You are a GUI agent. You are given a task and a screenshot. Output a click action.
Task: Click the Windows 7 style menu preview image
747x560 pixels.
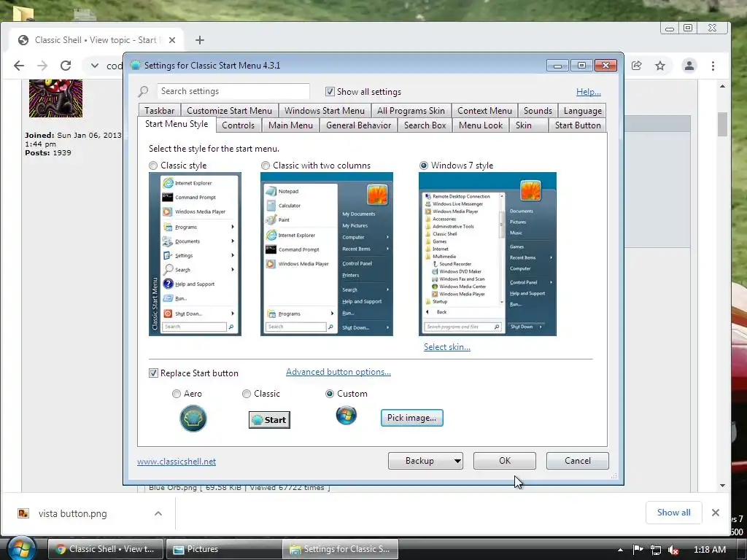(x=487, y=254)
